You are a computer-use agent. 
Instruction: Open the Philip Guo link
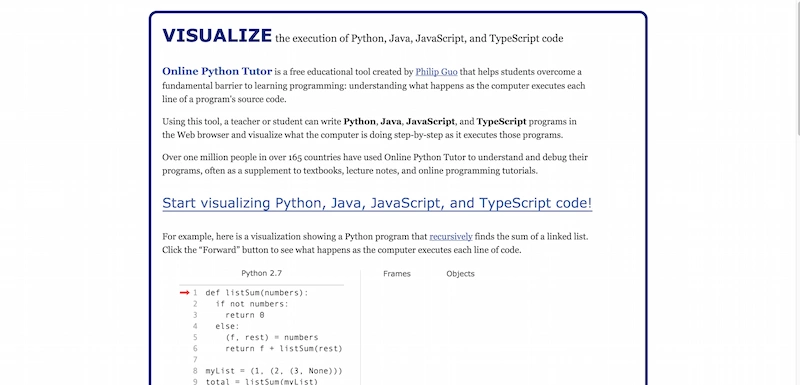coord(436,72)
